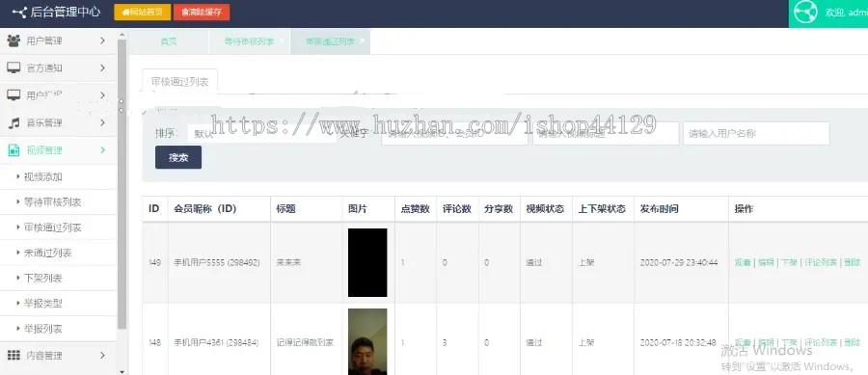868x375 pixels.
Task: Click 观看 for video ID 148
Action: coord(743,343)
